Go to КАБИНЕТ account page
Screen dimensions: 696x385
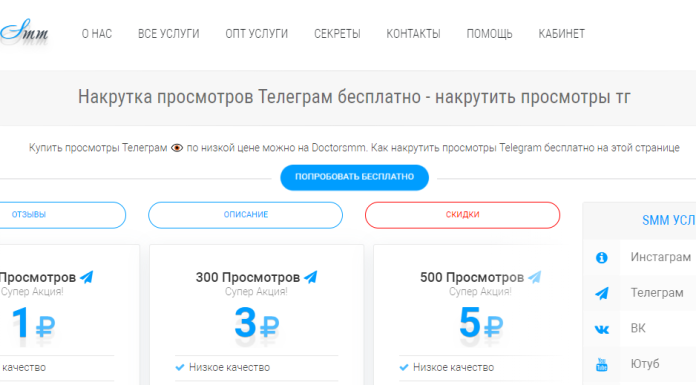pyautogui.click(x=562, y=34)
